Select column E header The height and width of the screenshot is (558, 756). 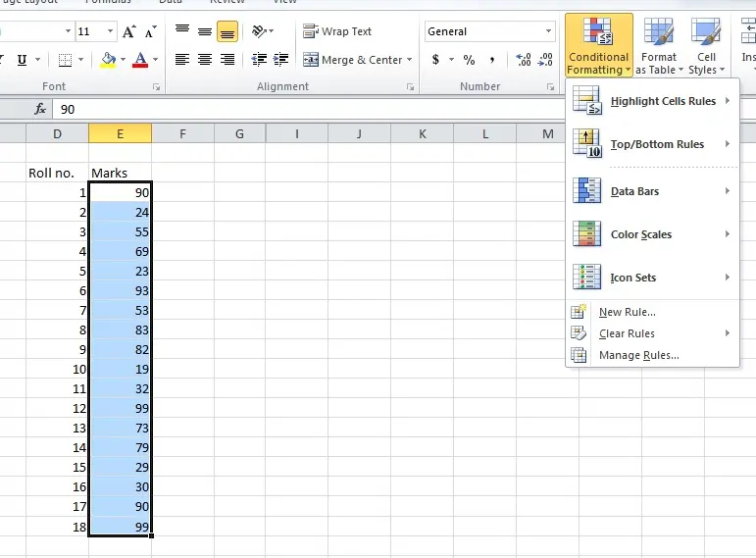click(x=120, y=133)
